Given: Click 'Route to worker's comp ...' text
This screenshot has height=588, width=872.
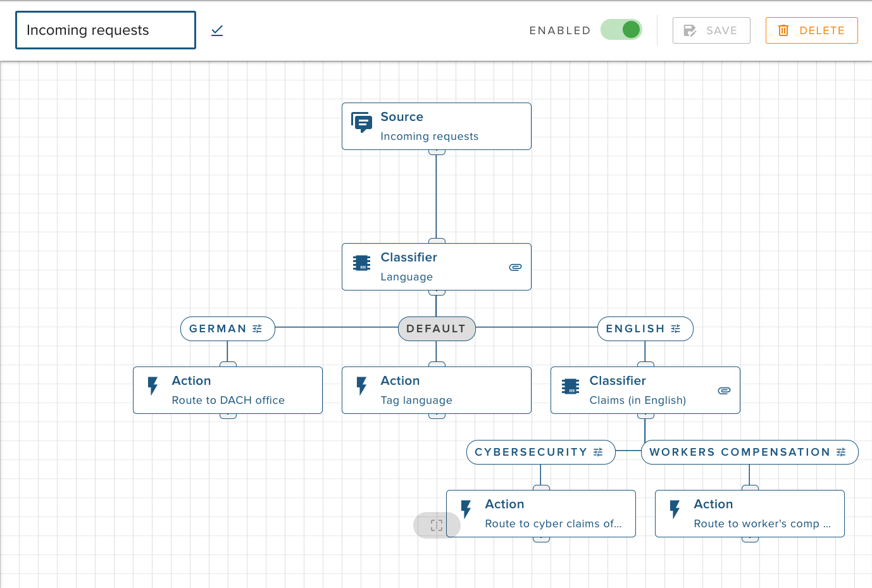Looking at the screenshot, I should (x=762, y=523).
